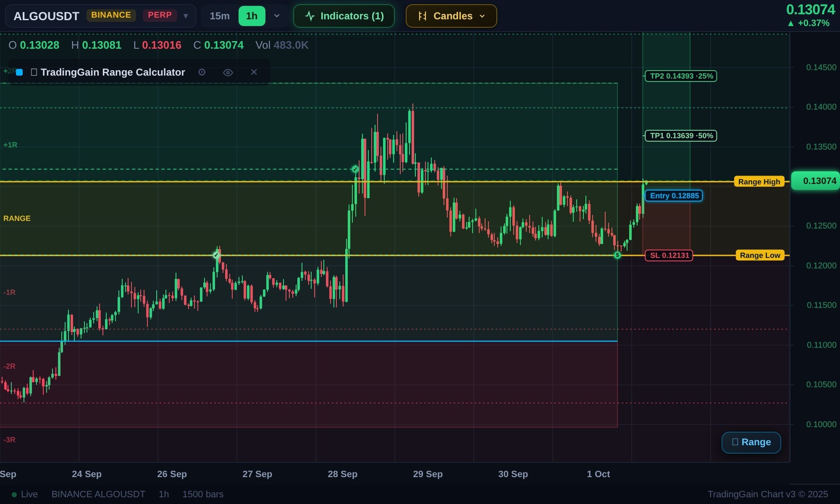
Task: Click the 1500 bars status text
Action: pos(203,494)
